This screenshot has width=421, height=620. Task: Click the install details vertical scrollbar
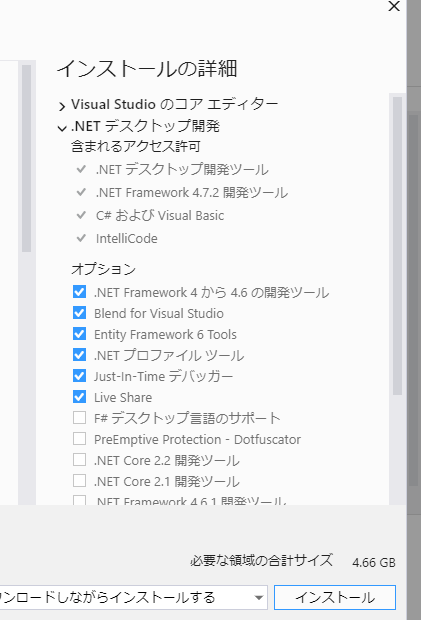click(397, 246)
